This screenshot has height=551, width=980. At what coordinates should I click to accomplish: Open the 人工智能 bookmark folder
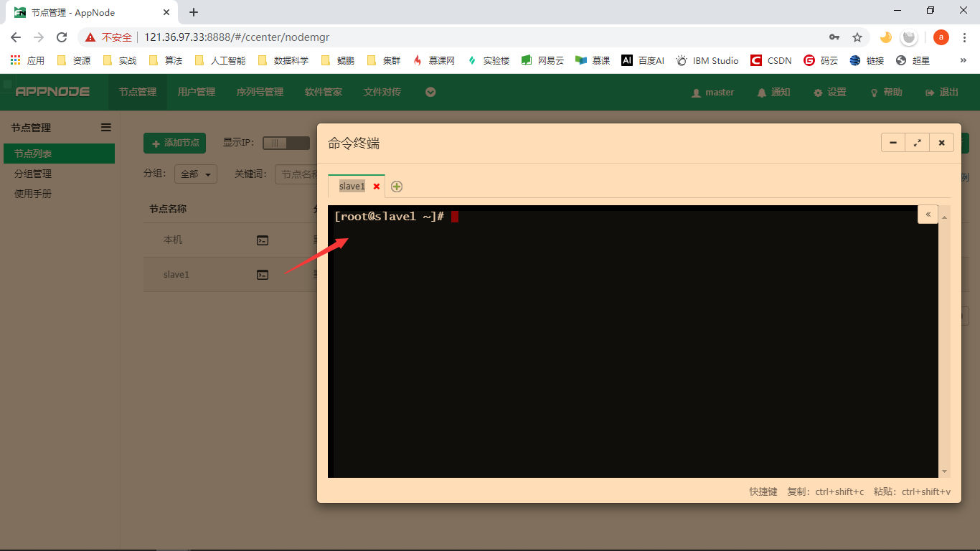(220, 60)
